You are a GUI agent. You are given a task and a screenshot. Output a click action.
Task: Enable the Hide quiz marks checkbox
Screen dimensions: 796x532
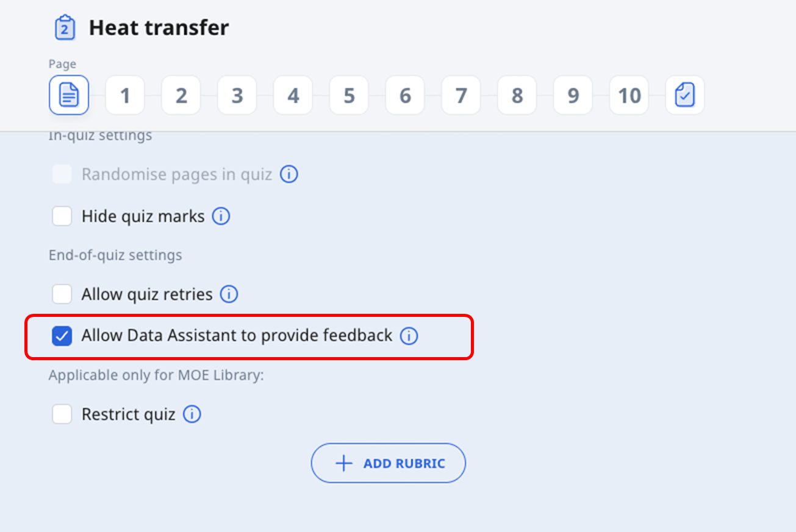tap(62, 216)
